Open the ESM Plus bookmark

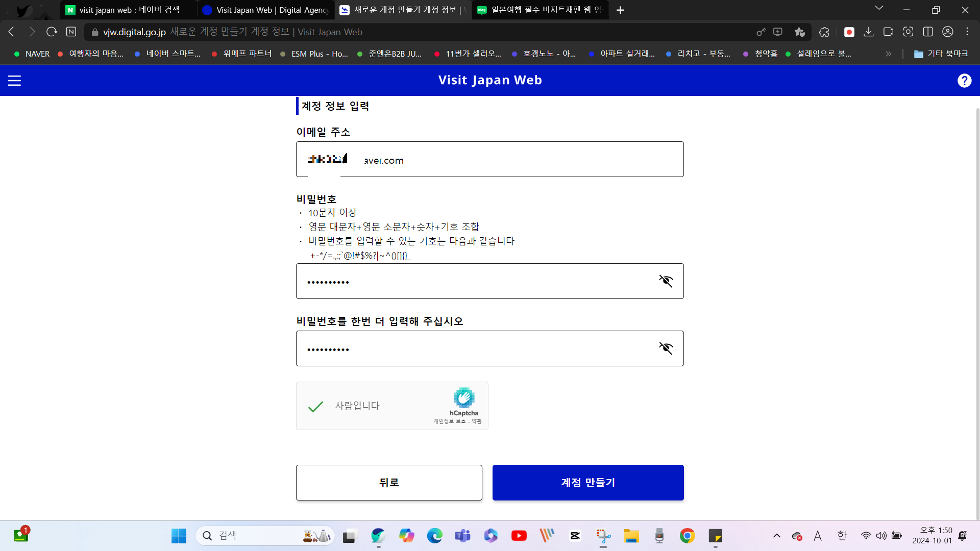(314, 54)
